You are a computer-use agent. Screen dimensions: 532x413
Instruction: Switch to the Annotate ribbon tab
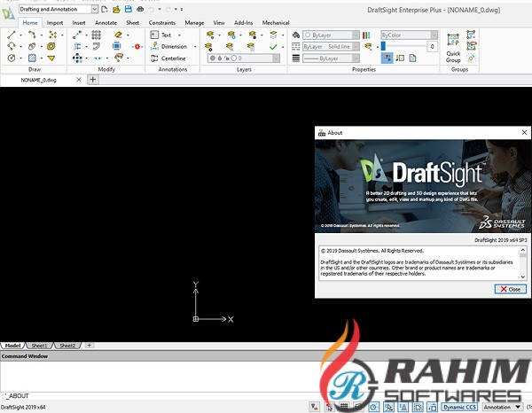(106, 23)
